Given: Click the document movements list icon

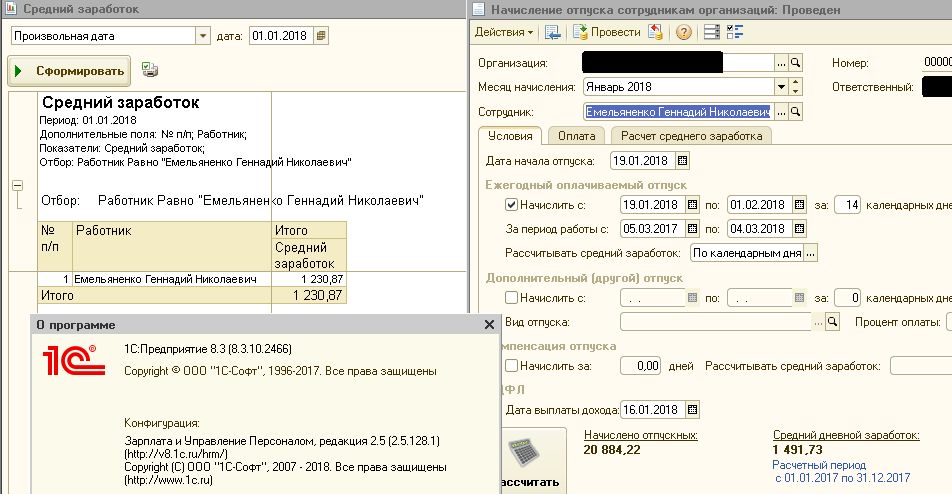Looking at the screenshot, I should pos(712,33).
